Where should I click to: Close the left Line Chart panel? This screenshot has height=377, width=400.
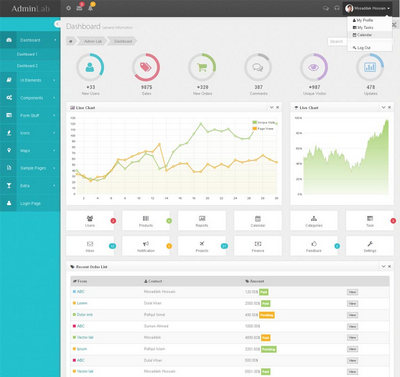click(277, 107)
